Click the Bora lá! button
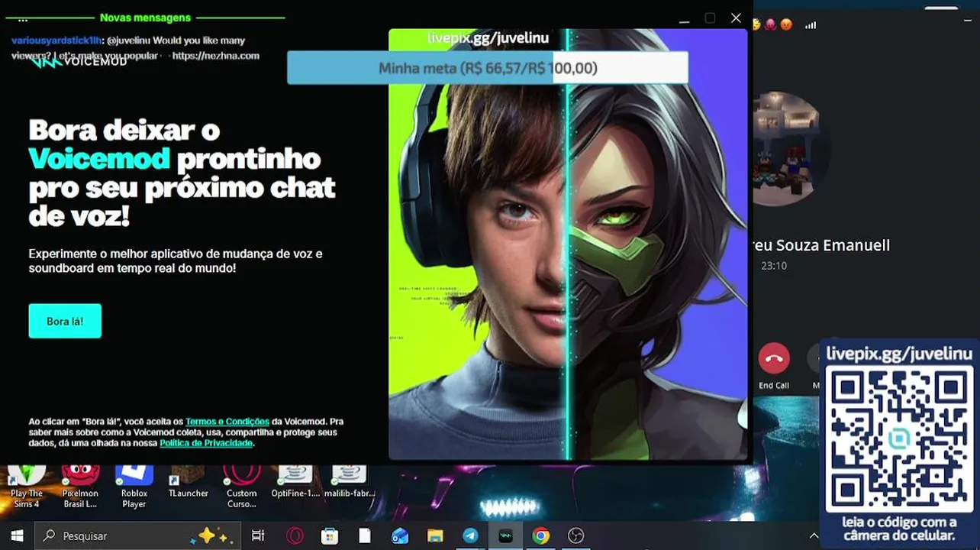This screenshot has width=980, height=550. click(x=65, y=321)
